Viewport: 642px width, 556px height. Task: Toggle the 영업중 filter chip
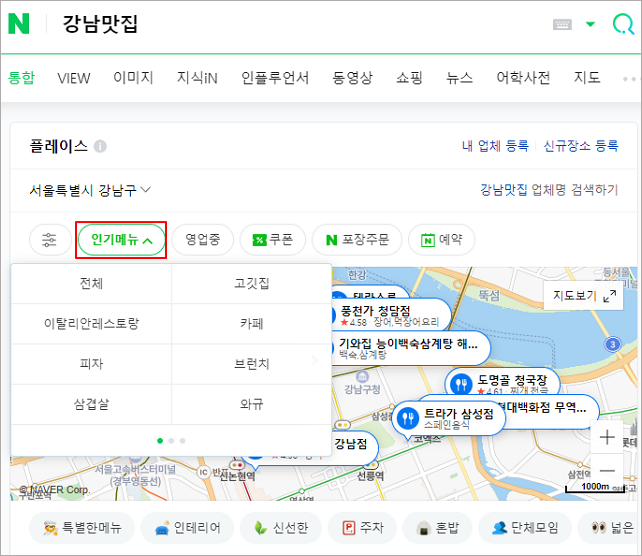point(202,240)
